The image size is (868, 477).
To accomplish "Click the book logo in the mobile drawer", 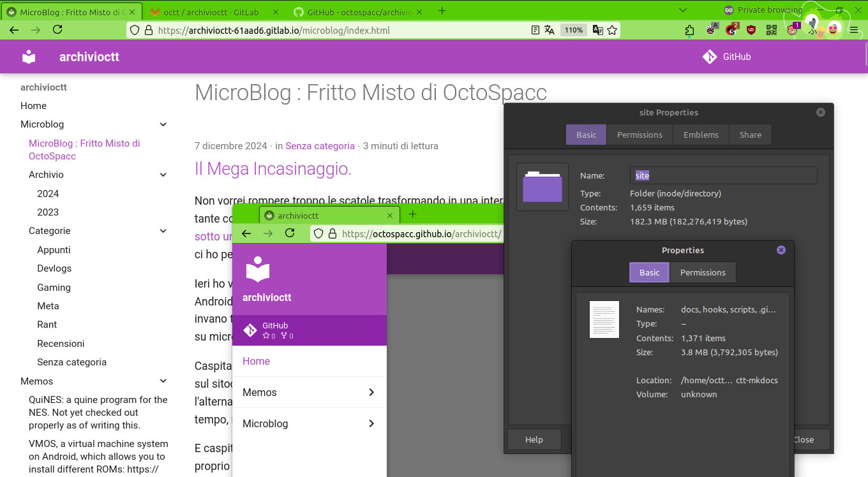I will coord(258,269).
